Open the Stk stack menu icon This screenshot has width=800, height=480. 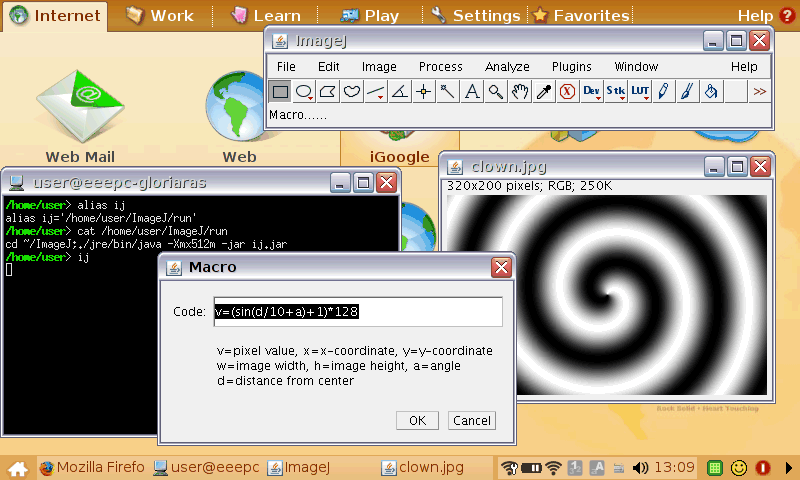click(x=616, y=92)
